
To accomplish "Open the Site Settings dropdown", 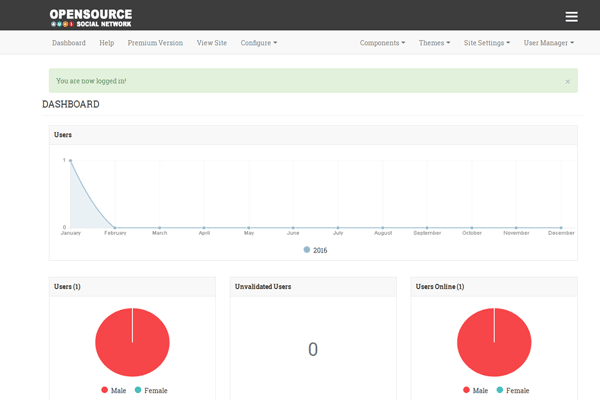I will [x=487, y=43].
